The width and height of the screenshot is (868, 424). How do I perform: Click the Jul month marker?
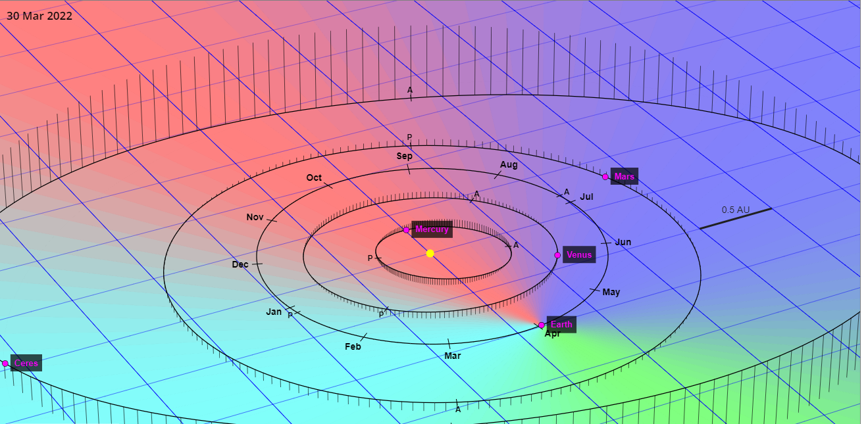586,197
